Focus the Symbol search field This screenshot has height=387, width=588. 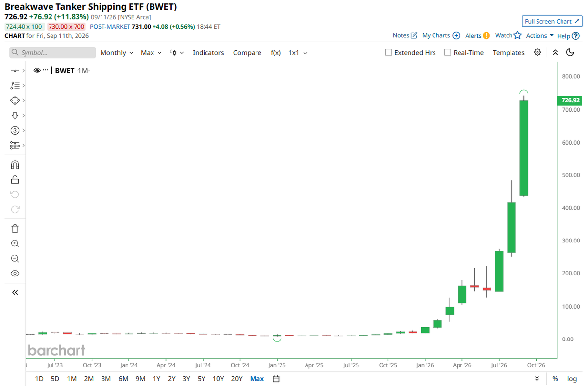point(52,52)
